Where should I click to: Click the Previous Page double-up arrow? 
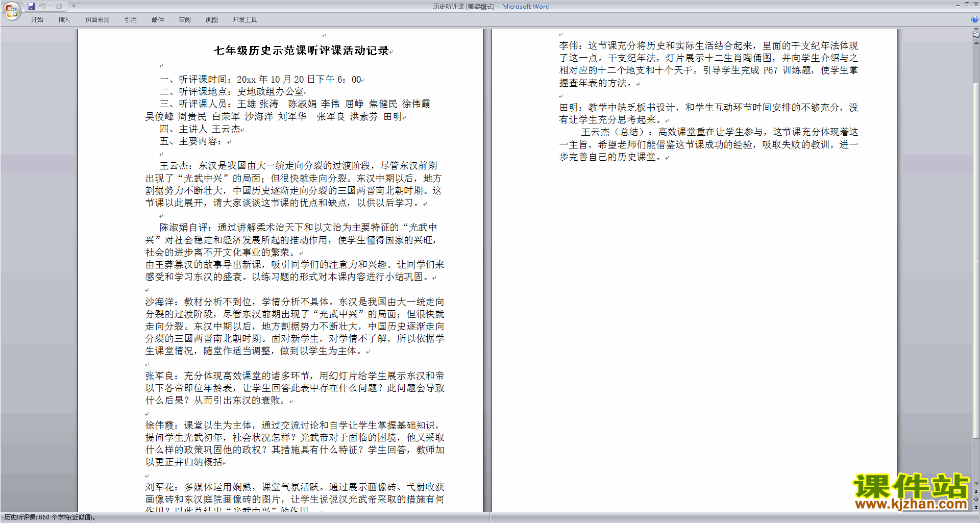[976, 491]
